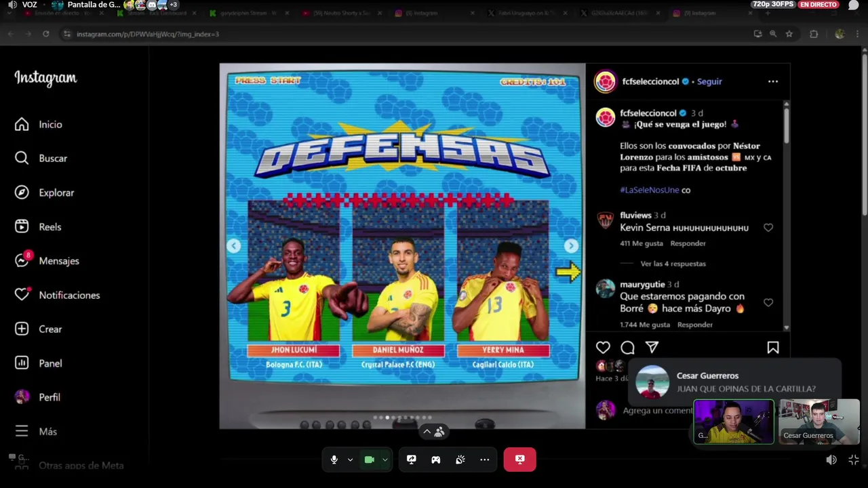Viewport: 868px width, 488px height.
Task: Click browser reload button
Action: coord(45,34)
